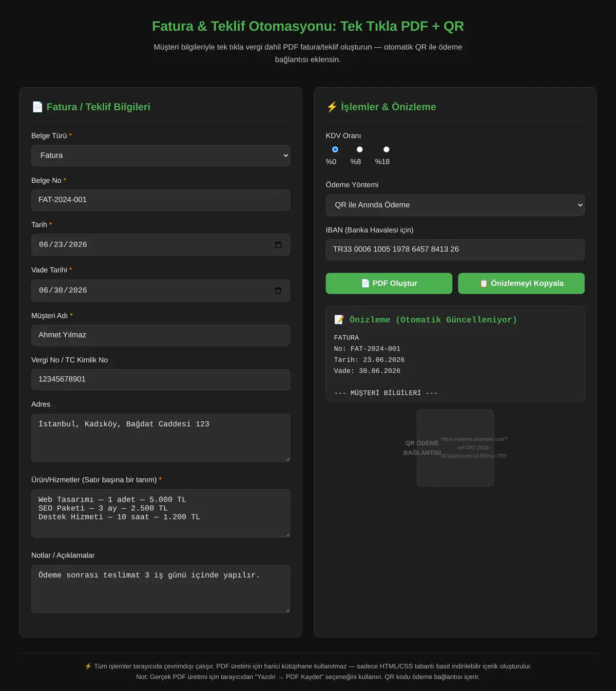Click the memo icon in the Önizleme header

[x=339, y=320]
